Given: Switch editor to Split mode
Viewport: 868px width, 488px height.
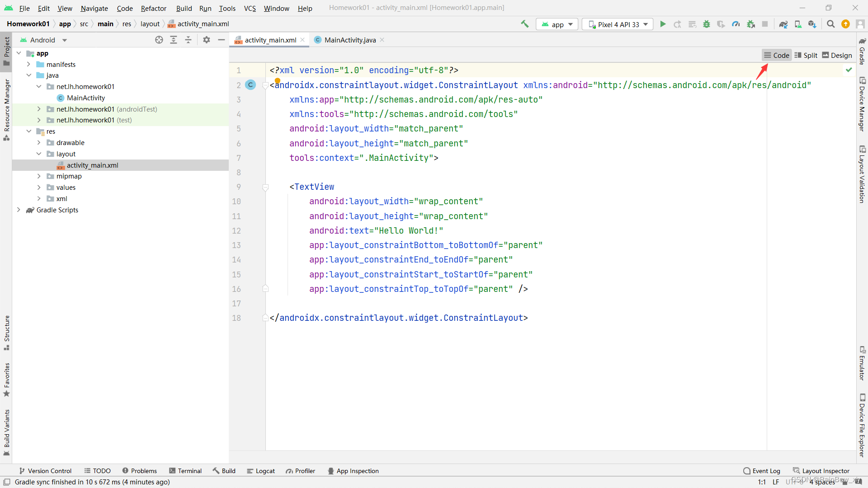Looking at the screenshot, I should (x=806, y=55).
